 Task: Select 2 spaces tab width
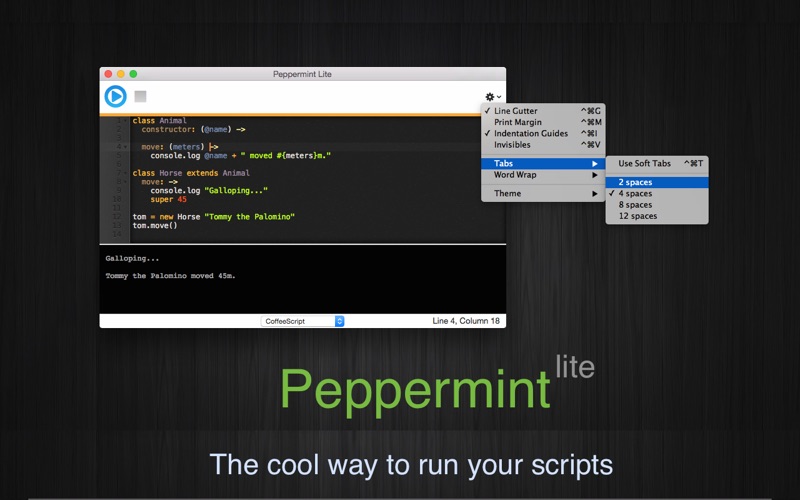[657, 182]
